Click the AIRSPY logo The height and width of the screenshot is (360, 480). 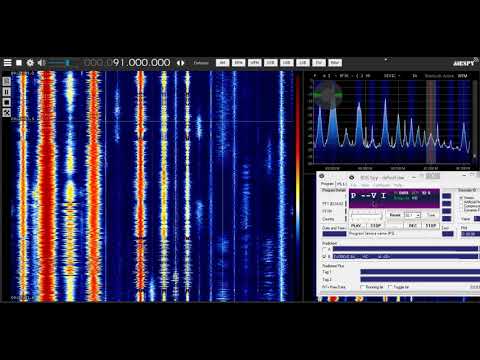[465, 62]
